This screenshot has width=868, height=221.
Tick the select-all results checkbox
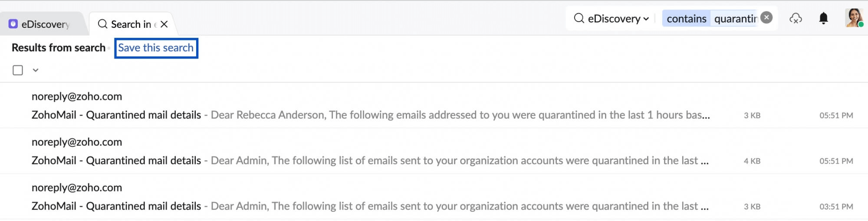pyautogui.click(x=18, y=70)
